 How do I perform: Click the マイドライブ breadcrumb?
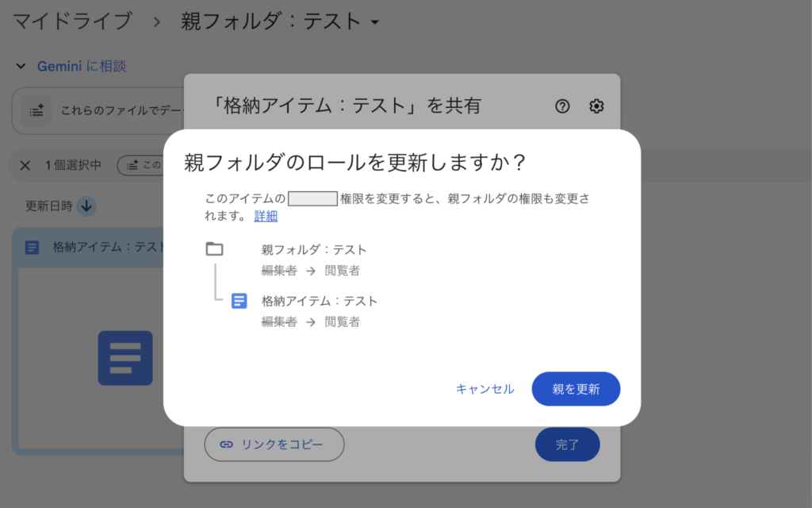(x=72, y=21)
